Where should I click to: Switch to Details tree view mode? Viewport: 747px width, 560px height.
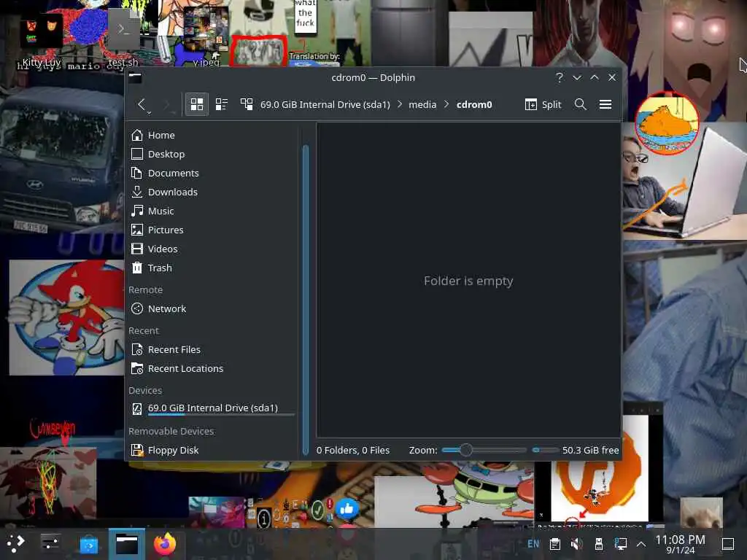(x=247, y=104)
